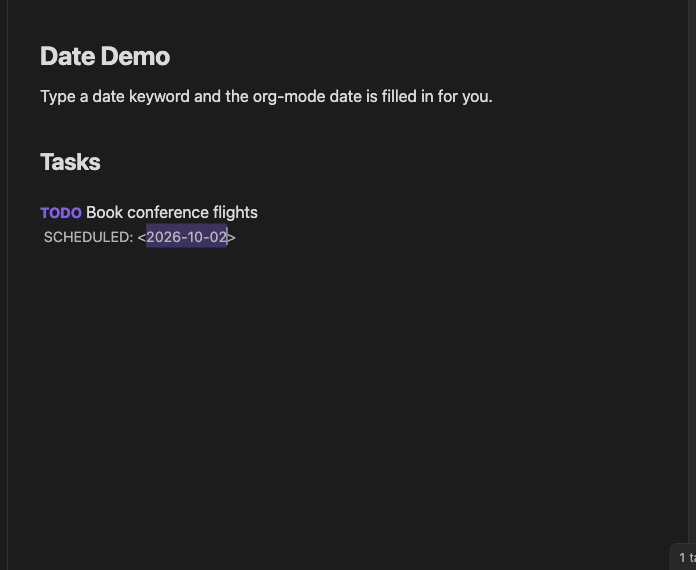Viewport: 696px width, 570px height.
Task: Click the vertical scrollbar track on the right
Action: 692,284
